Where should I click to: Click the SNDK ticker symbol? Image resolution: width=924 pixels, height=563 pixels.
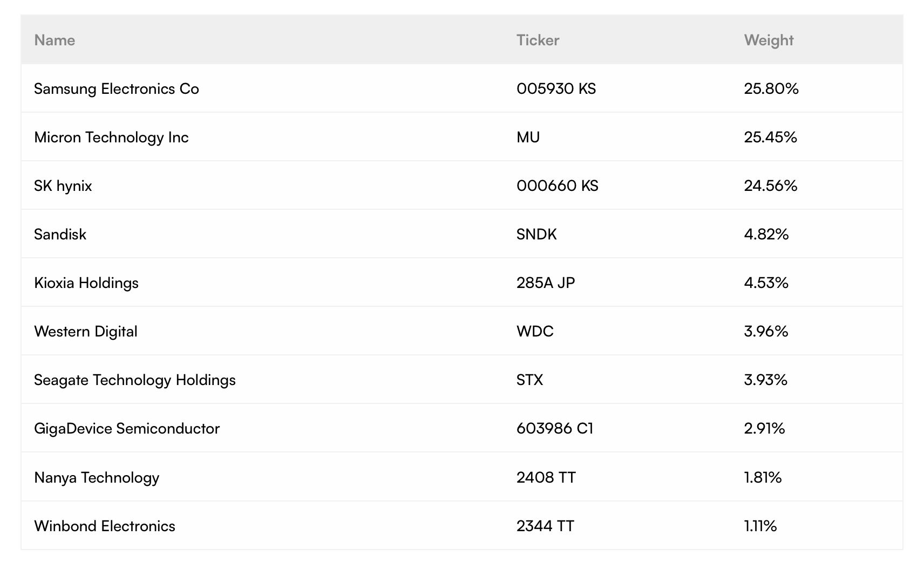pos(536,235)
